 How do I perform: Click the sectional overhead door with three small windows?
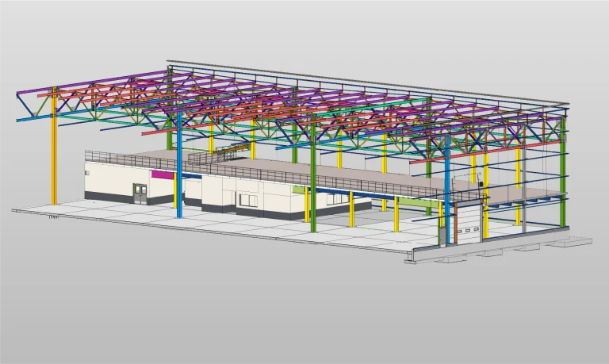pyautogui.click(x=469, y=225)
